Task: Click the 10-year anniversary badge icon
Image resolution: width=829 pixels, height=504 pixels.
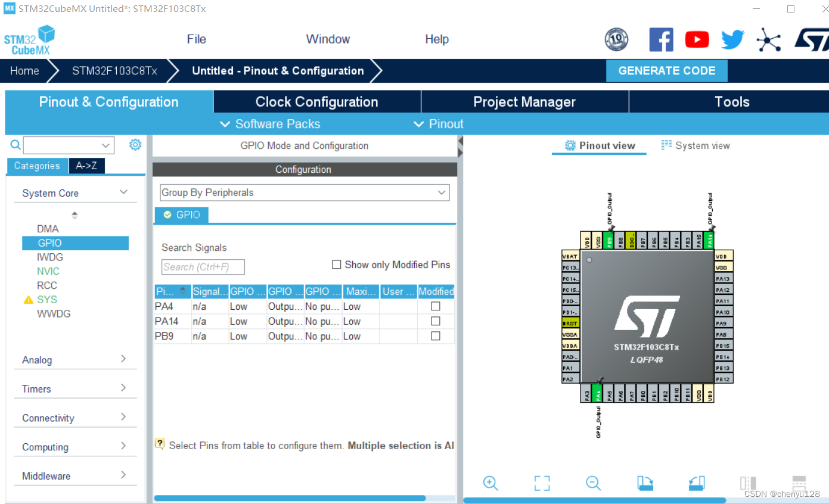Action: coord(616,40)
